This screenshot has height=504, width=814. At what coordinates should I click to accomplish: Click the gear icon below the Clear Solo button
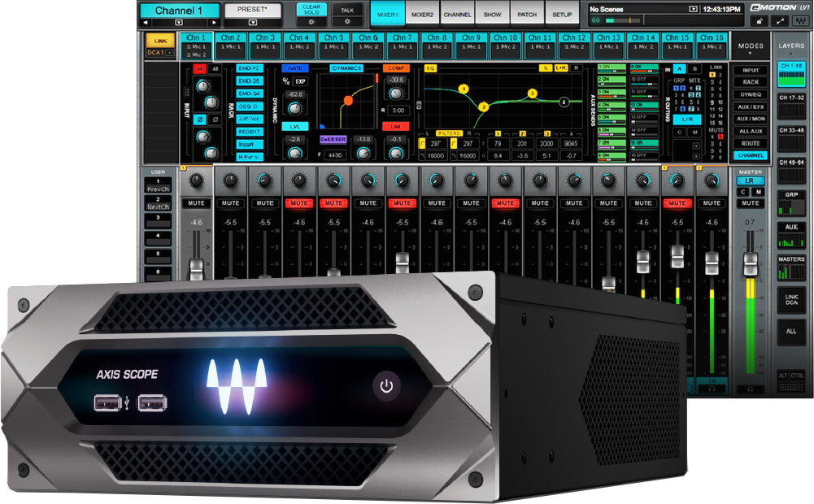(312, 22)
